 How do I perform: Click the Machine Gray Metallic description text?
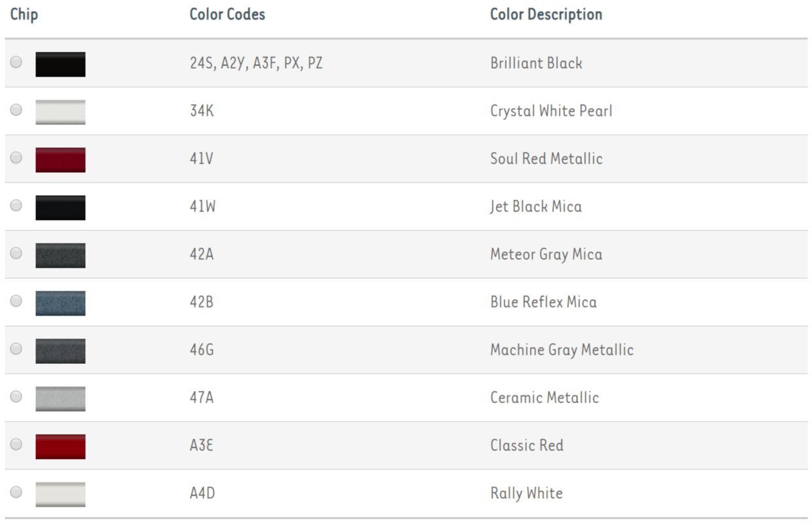(x=562, y=350)
